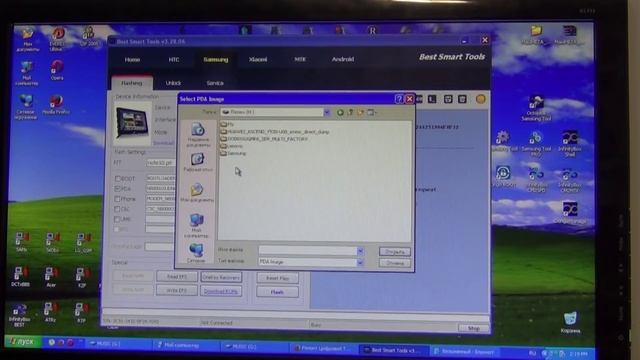The image size is (640, 360).
Task: Create a new folder in the file dialog
Action: coord(360,112)
